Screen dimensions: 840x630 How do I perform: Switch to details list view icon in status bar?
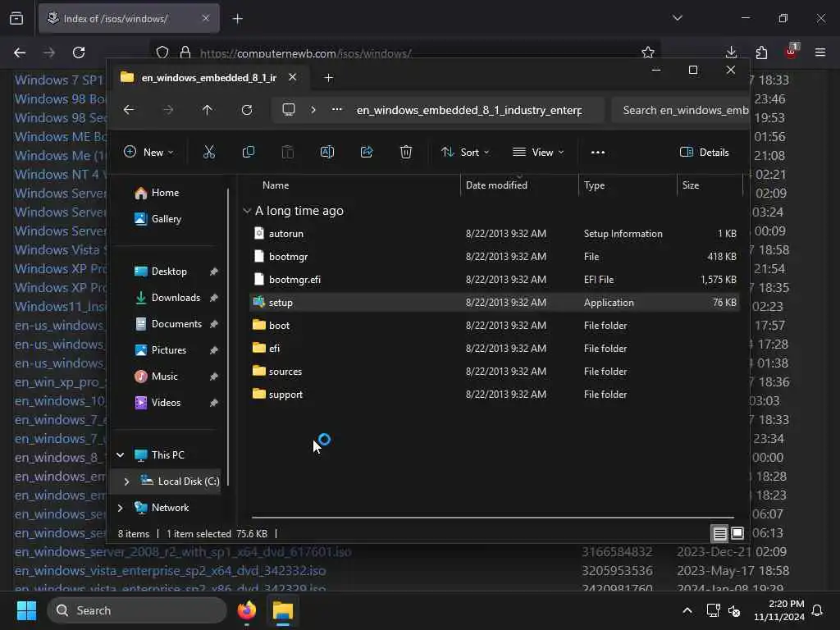[x=719, y=533]
